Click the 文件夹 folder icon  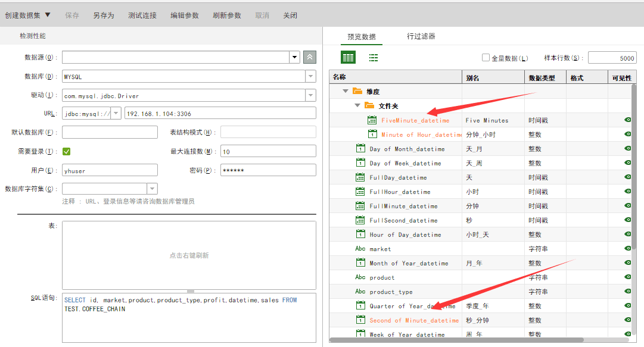coord(369,106)
